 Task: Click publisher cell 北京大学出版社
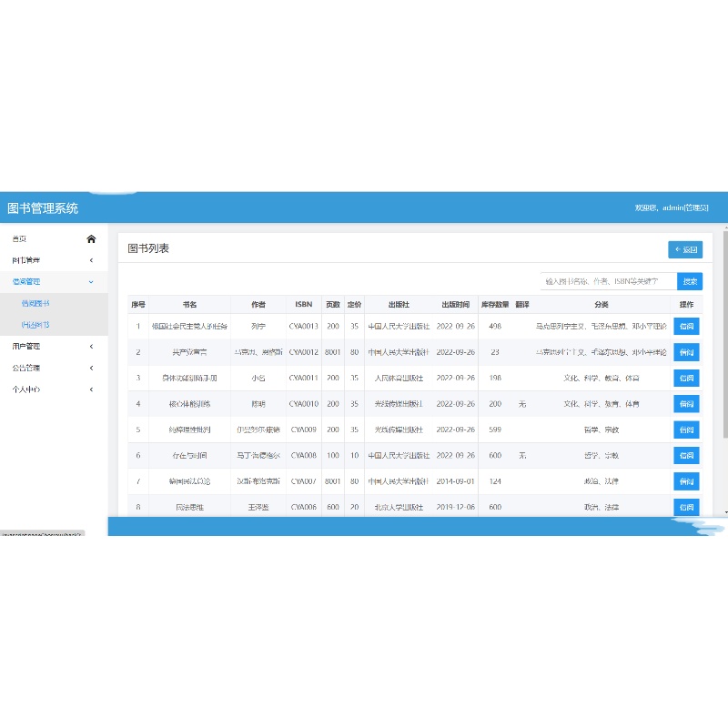[x=399, y=507]
